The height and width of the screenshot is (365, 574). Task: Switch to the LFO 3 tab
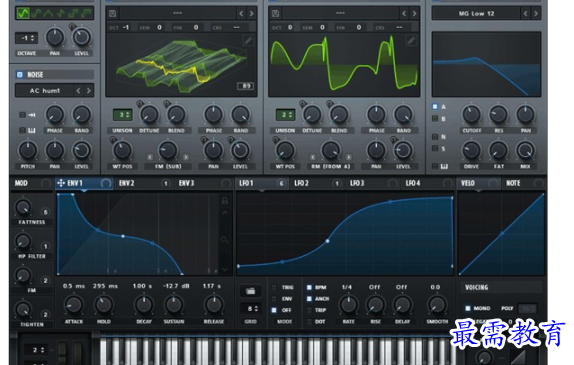357,183
